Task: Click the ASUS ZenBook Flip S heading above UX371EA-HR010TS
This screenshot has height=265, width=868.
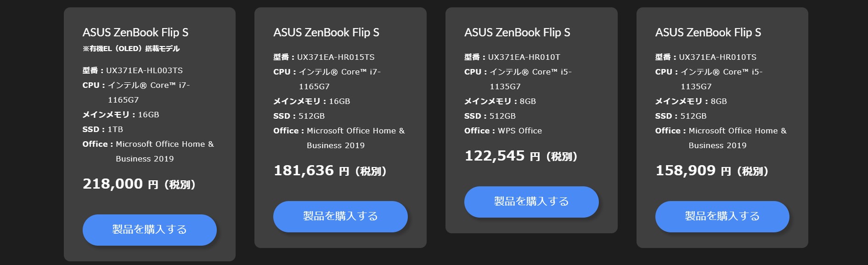Action: [x=708, y=33]
